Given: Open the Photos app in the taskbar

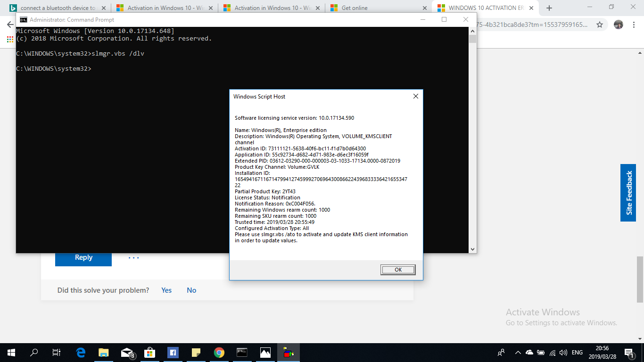Looking at the screenshot, I should click(x=265, y=353).
